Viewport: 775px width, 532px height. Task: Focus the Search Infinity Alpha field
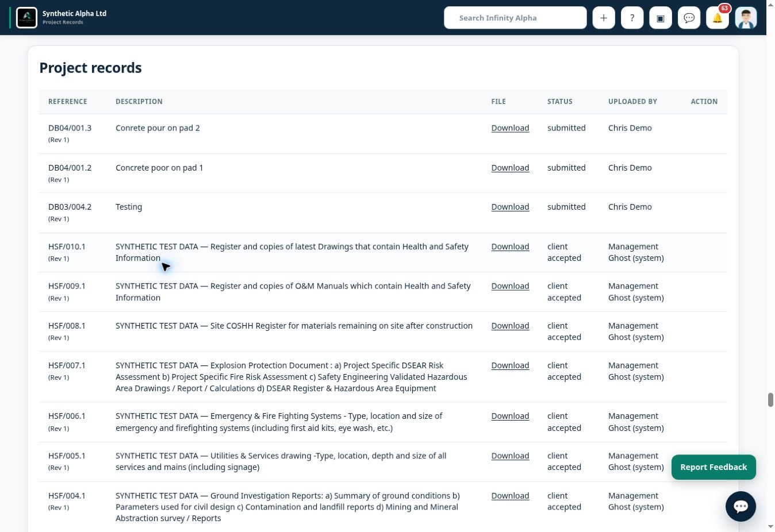pos(515,18)
